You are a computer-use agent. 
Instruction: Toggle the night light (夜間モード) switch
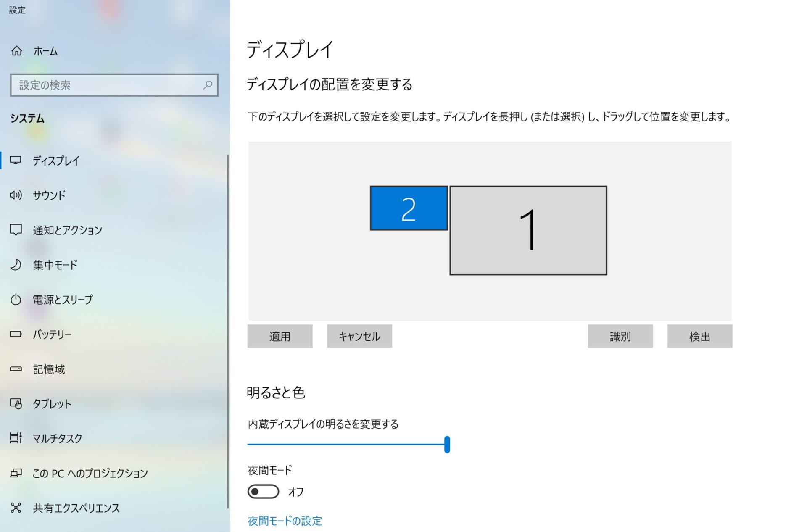pos(263,491)
